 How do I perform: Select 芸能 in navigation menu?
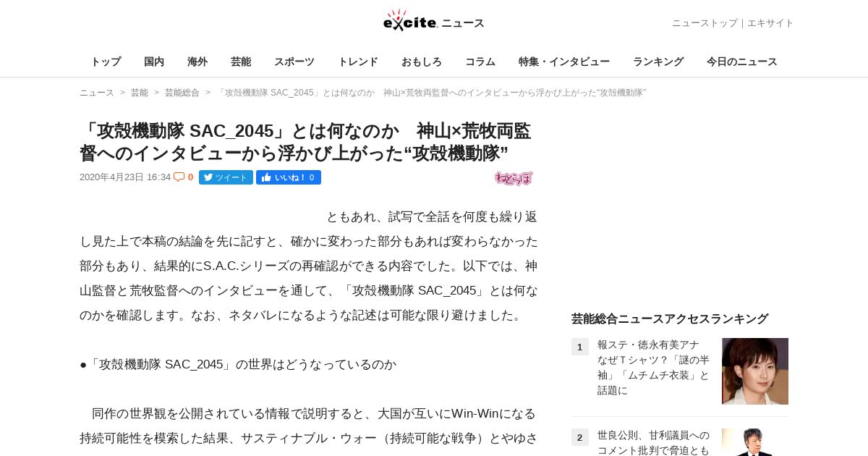pos(241,62)
